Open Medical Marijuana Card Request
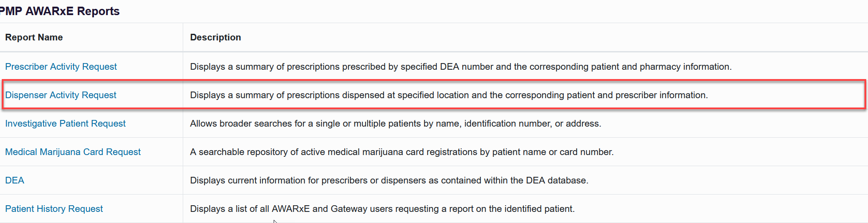868x223 pixels. click(x=73, y=152)
